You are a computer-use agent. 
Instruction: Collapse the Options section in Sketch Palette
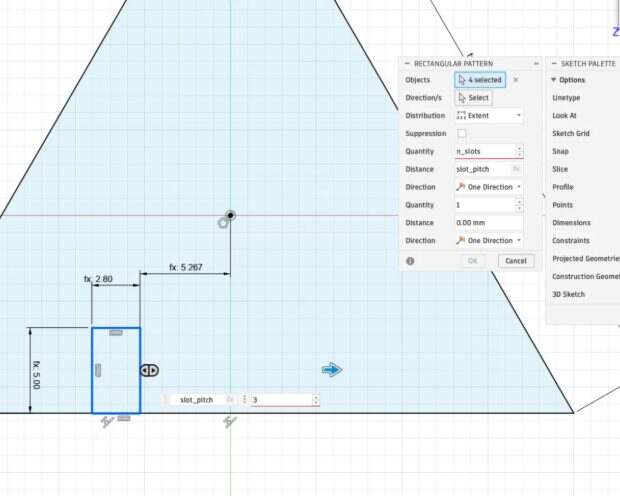point(554,80)
